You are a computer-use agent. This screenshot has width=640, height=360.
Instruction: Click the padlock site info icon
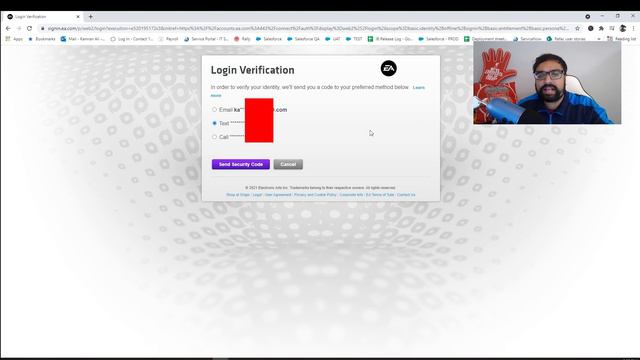(x=42, y=28)
